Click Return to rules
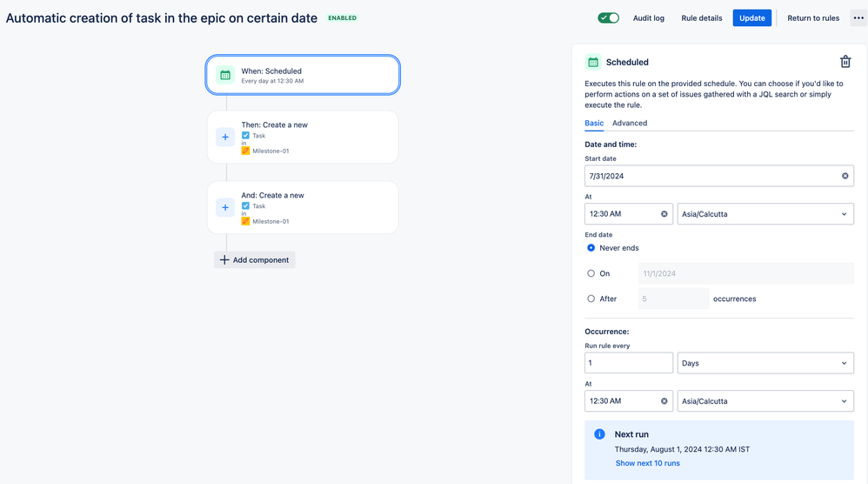This screenshot has height=484, width=868. (813, 17)
